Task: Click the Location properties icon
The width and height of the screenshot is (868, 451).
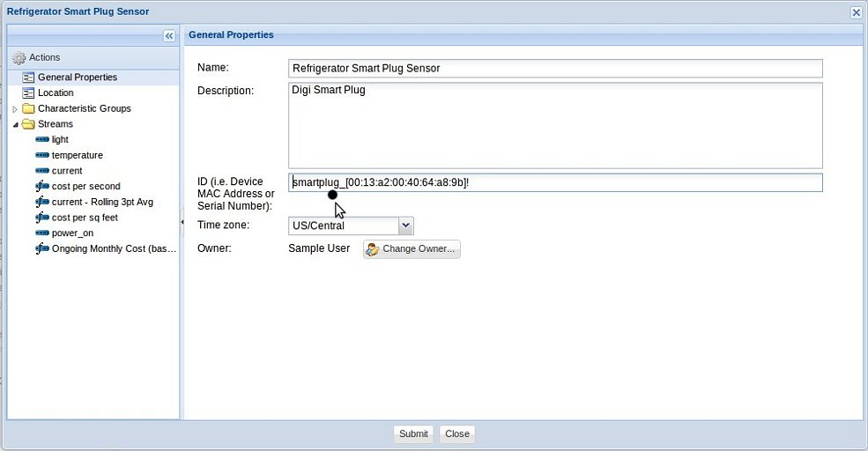Action: coord(28,92)
